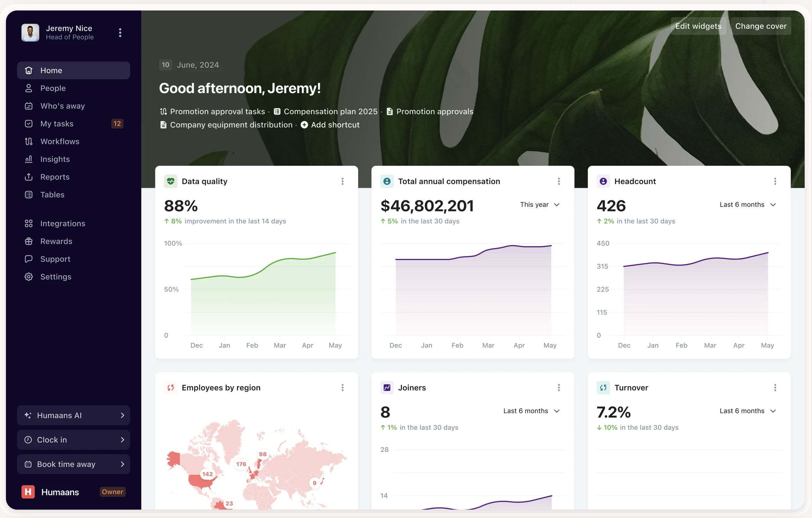The image size is (812, 518).
Task: Open Joiners Last 6 months dropdown
Action: pyautogui.click(x=531, y=411)
